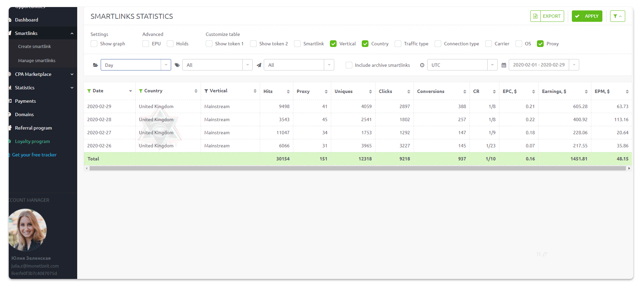Sort by Proxy using its sort arrows
The height and width of the screenshot is (292, 644).
coord(326,92)
